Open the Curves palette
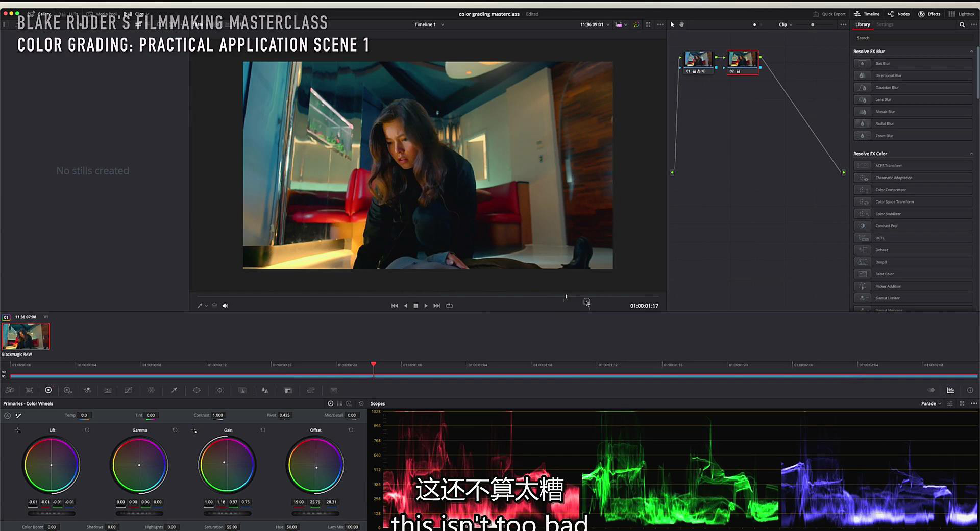Screen dimensions: 980x531 click(x=128, y=390)
